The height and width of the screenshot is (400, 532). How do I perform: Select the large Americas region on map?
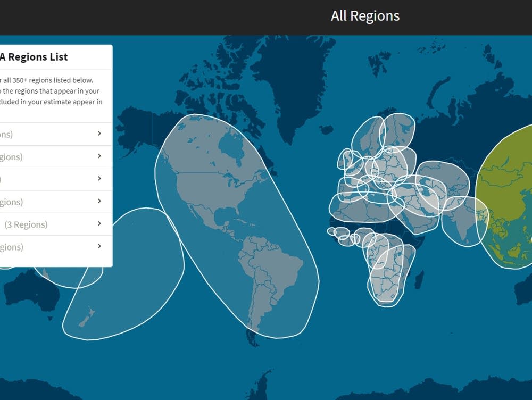point(223,213)
